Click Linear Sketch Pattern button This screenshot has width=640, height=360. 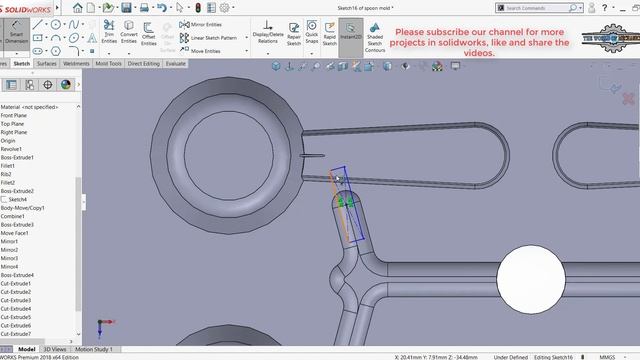click(208, 38)
